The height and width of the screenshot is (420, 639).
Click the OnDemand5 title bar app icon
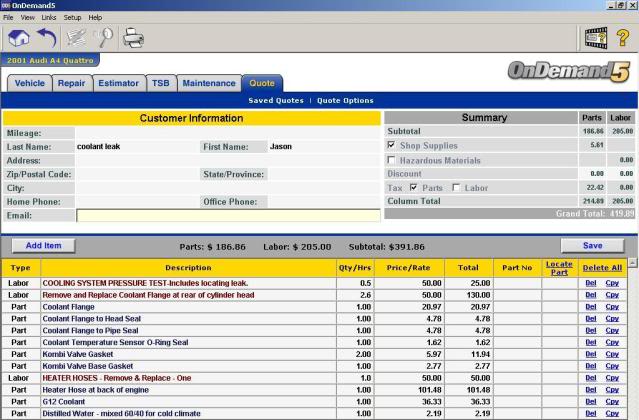tap(5, 5)
